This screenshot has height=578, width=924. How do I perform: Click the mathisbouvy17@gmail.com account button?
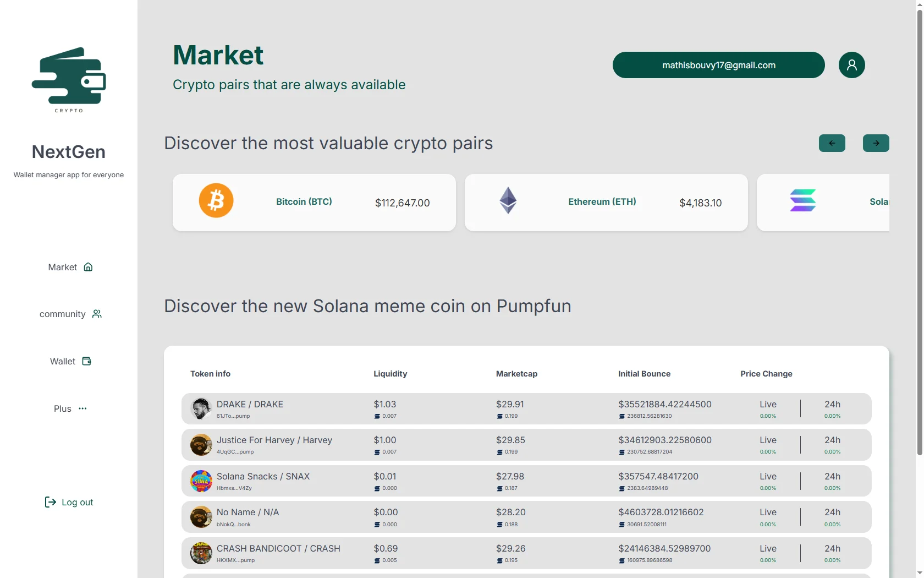[x=718, y=65]
